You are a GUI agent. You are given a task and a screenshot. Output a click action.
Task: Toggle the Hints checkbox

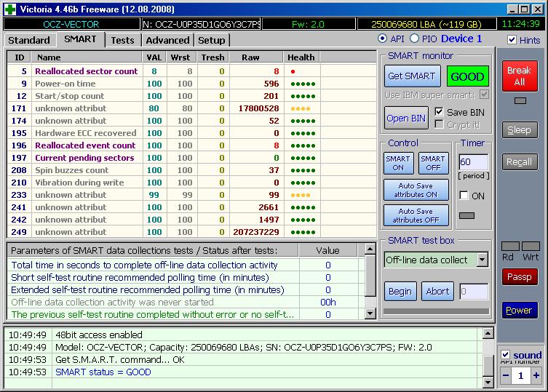pos(512,40)
